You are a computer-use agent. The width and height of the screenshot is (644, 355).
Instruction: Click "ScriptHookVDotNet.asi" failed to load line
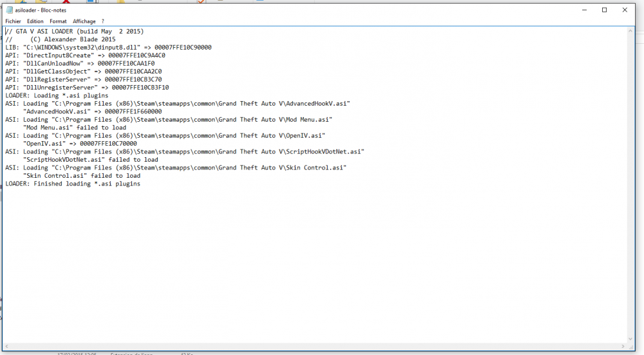pos(91,159)
